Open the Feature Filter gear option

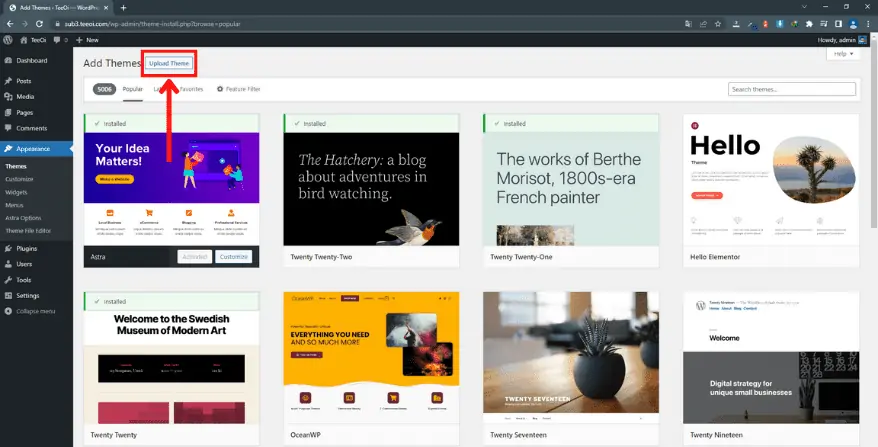[x=239, y=89]
